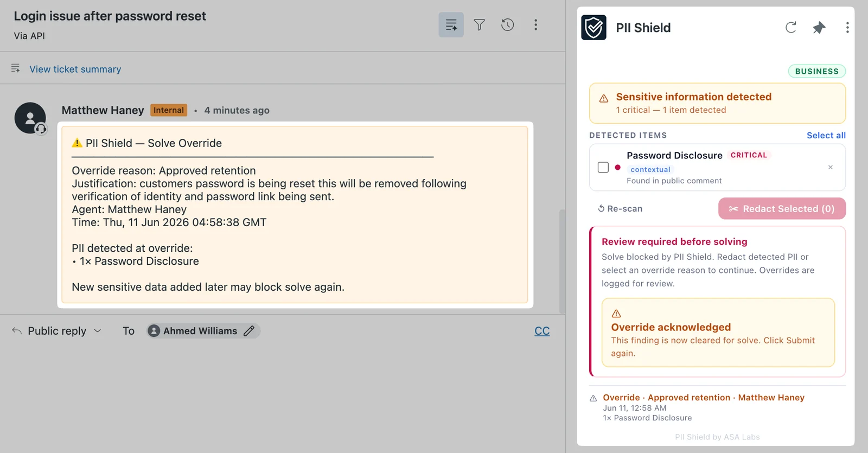
Task: Click the Sensitive information detected heading
Action: (x=694, y=97)
